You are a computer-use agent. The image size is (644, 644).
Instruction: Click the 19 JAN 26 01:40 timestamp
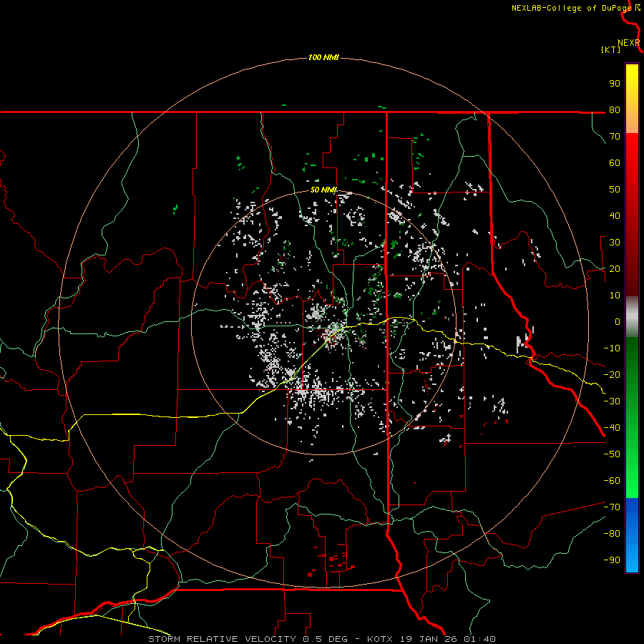447,639
